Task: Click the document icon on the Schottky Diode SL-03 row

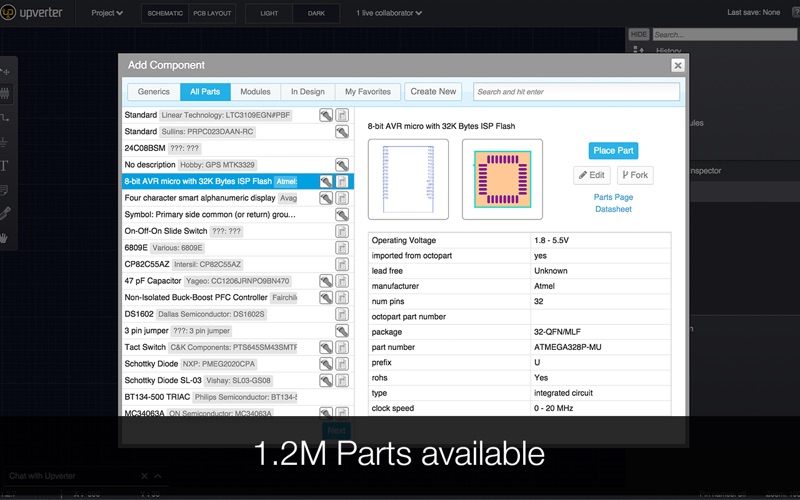Action: tap(342, 380)
